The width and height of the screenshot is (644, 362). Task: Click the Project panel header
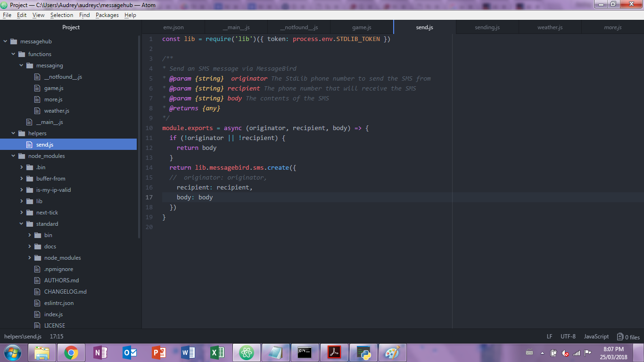[71, 27]
